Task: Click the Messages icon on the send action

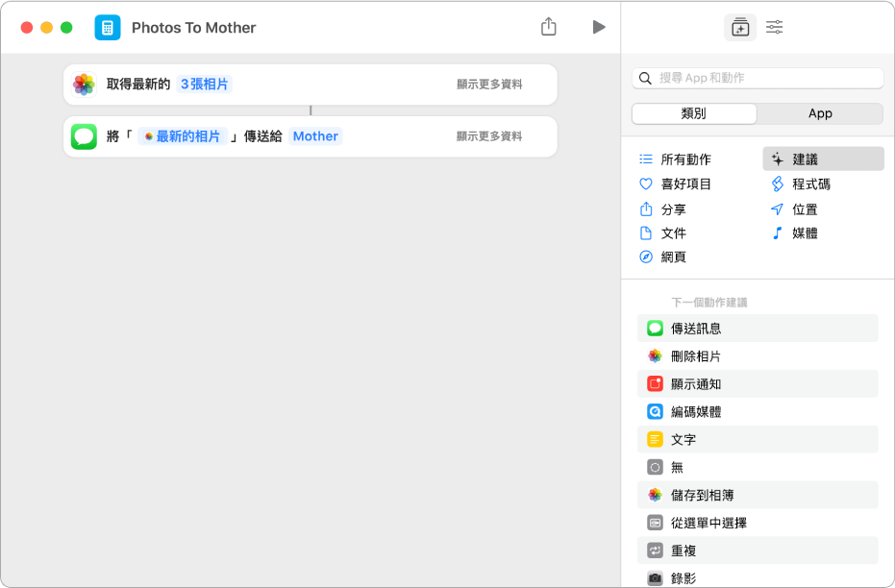Action: [84, 135]
